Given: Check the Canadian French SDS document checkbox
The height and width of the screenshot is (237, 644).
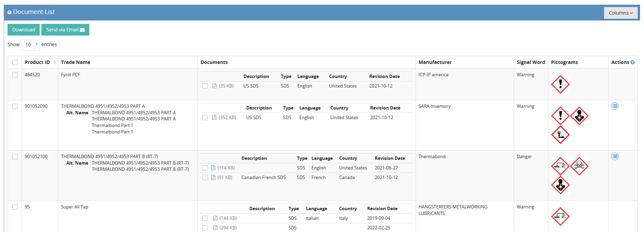Looking at the screenshot, I should pyautogui.click(x=205, y=177).
